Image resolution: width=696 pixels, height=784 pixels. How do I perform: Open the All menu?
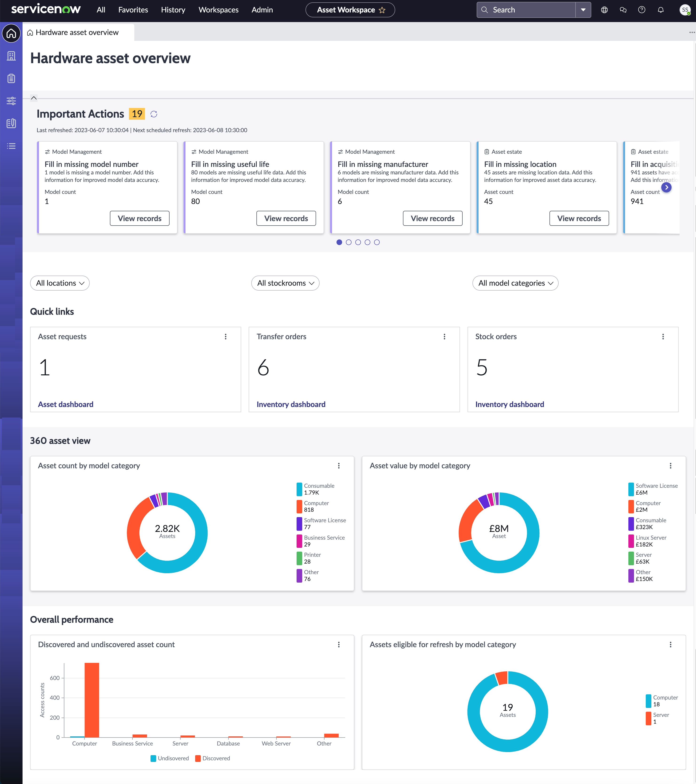coord(101,10)
